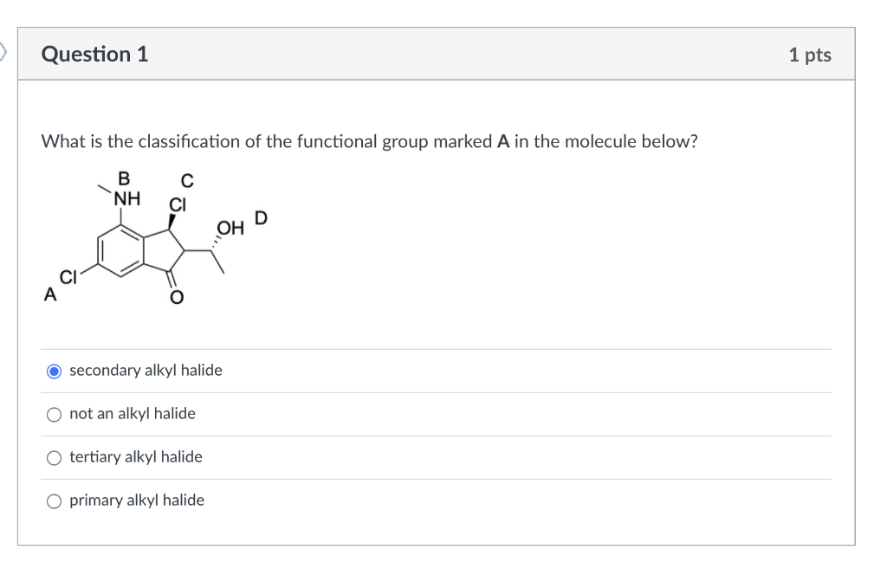Click label D beside the OH group
The width and height of the screenshot is (887, 588).
pos(261,217)
